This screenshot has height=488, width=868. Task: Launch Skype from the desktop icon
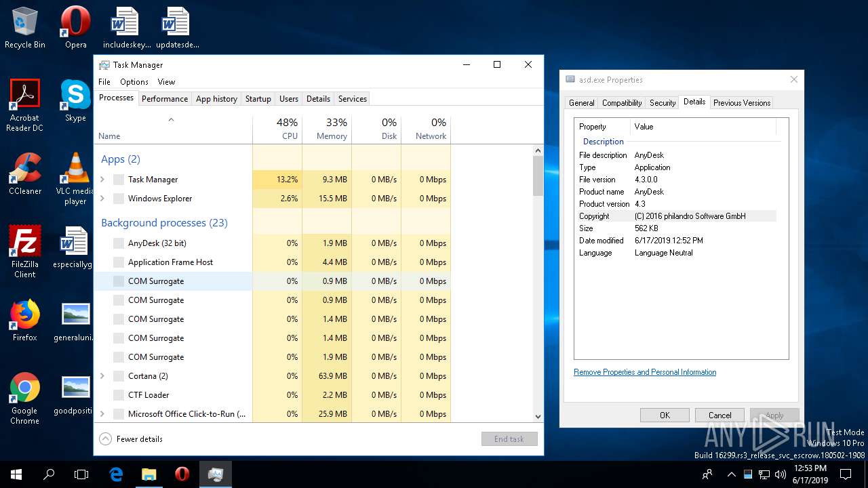pyautogui.click(x=75, y=101)
